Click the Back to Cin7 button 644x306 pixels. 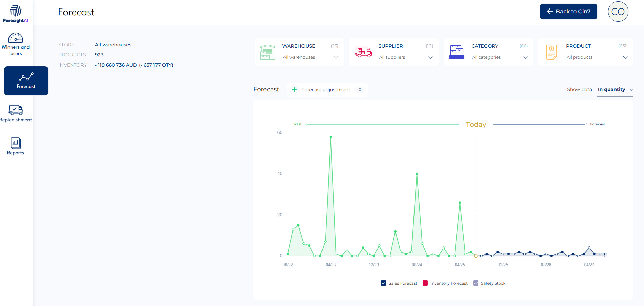[x=568, y=11]
